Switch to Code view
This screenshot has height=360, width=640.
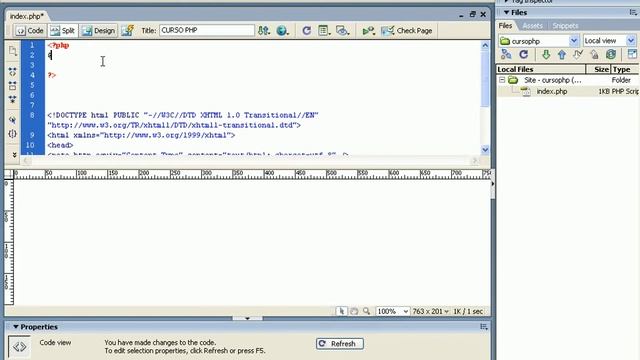point(29,31)
